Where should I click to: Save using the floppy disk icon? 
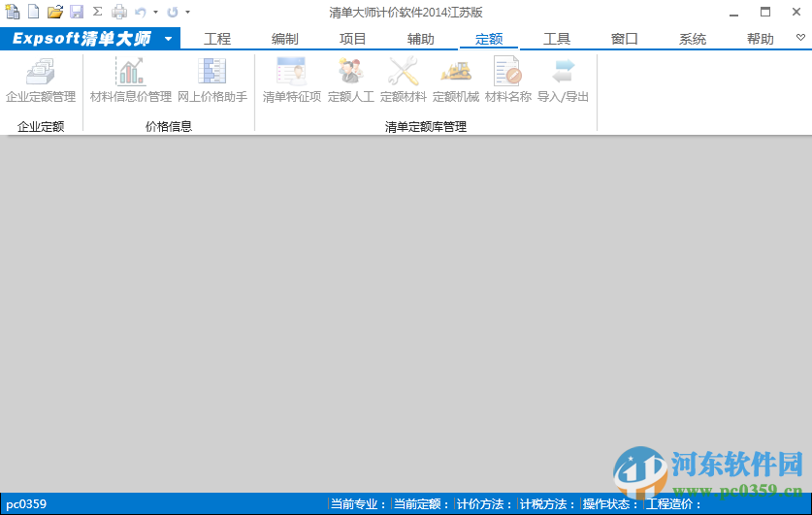(77, 12)
